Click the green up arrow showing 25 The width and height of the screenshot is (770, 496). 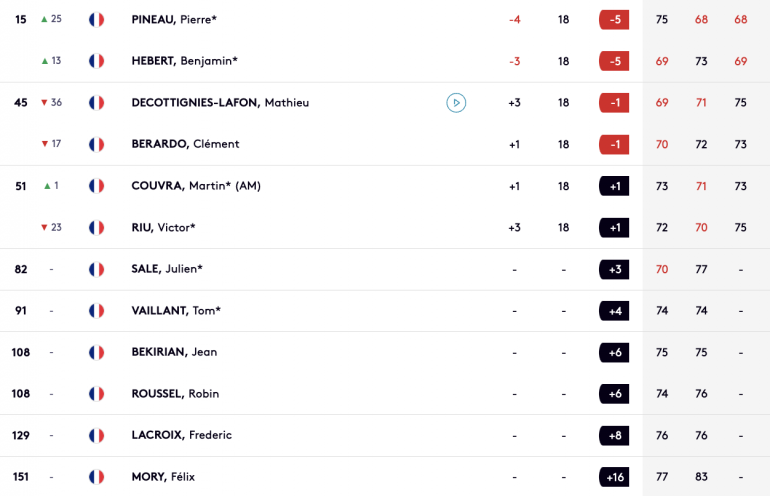(44, 19)
